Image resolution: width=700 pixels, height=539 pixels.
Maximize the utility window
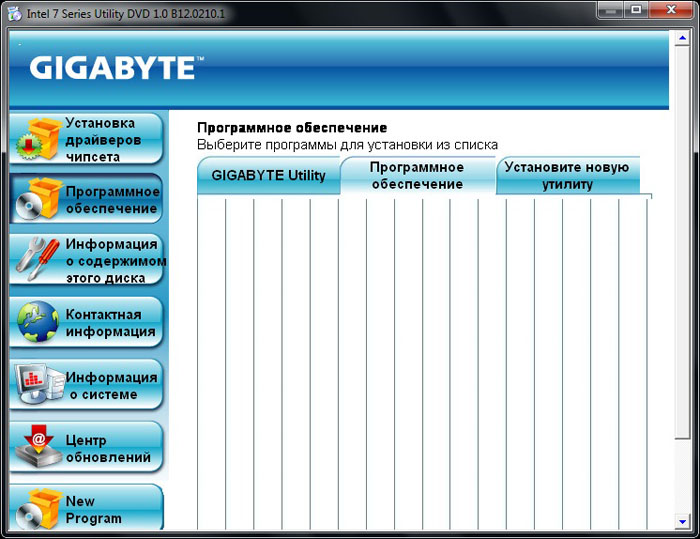point(636,10)
